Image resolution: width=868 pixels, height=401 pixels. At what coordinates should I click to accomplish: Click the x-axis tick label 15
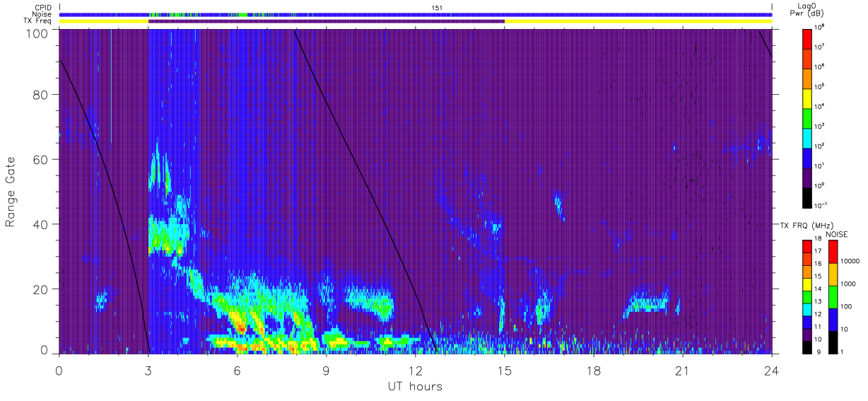click(505, 370)
